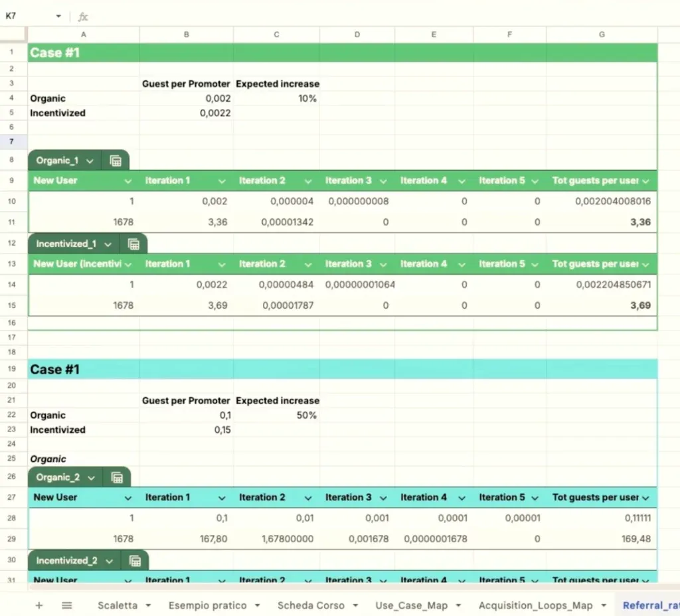
Task: Select the 0,002204850671 cell
Action: (x=602, y=284)
